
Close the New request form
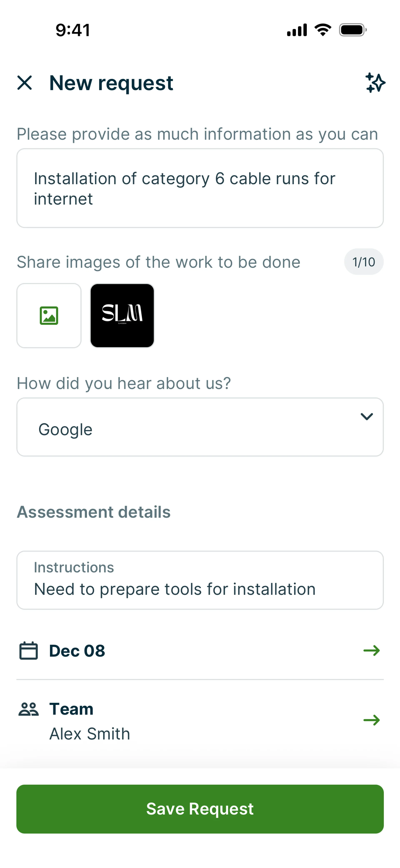[25, 83]
